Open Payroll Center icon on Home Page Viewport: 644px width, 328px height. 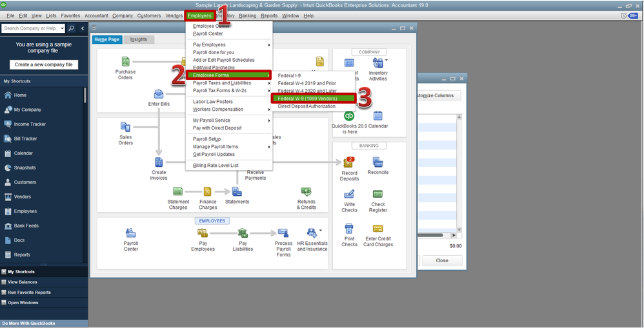tap(130, 233)
